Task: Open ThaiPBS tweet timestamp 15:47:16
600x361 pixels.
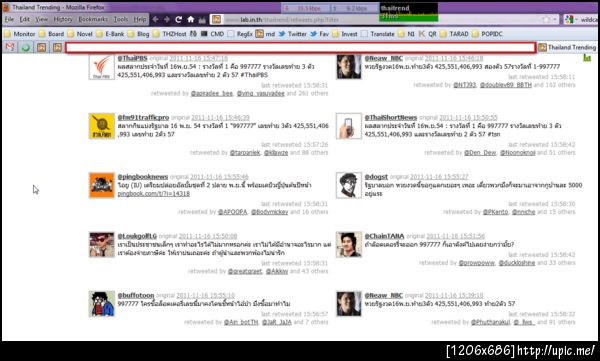Action: coord(198,58)
